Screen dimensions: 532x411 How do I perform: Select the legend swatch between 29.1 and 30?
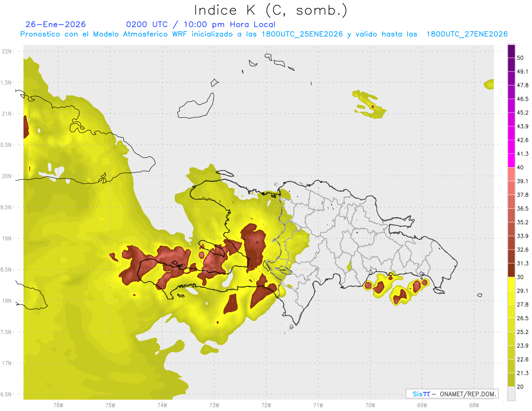click(511, 284)
